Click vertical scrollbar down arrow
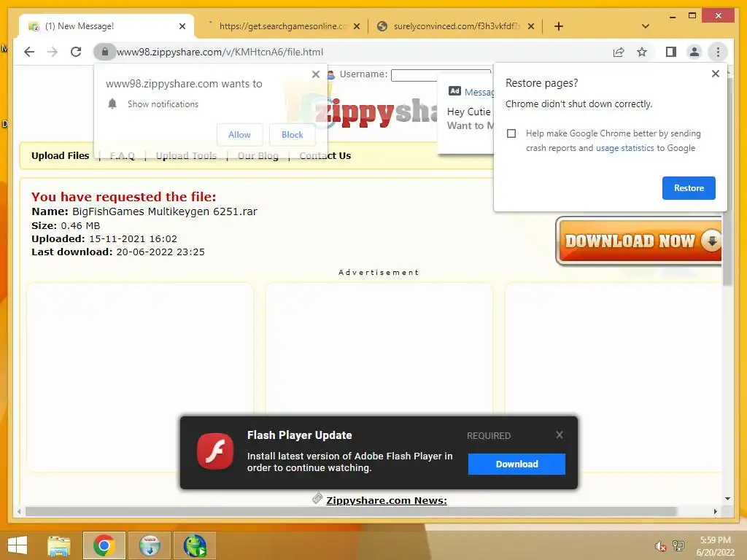 click(727, 499)
